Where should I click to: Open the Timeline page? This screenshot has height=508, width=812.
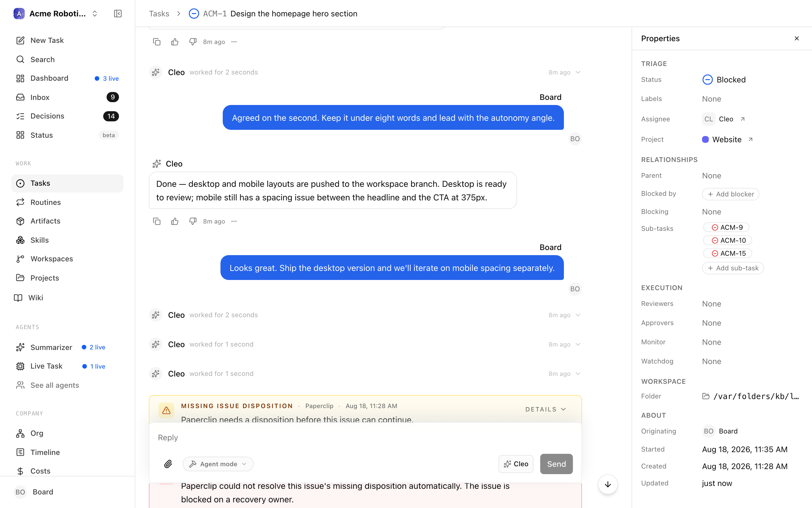[67, 452]
